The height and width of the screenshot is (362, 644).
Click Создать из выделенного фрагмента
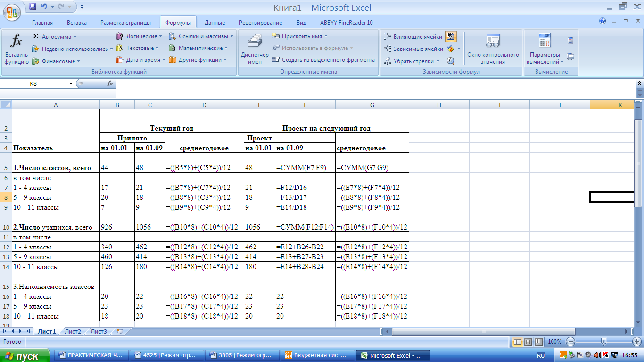point(323,60)
